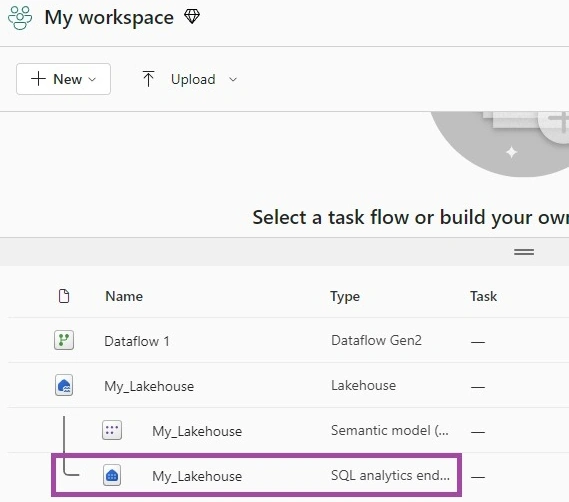Click the SQL analytics endpoint icon

click(x=112, y=475)
